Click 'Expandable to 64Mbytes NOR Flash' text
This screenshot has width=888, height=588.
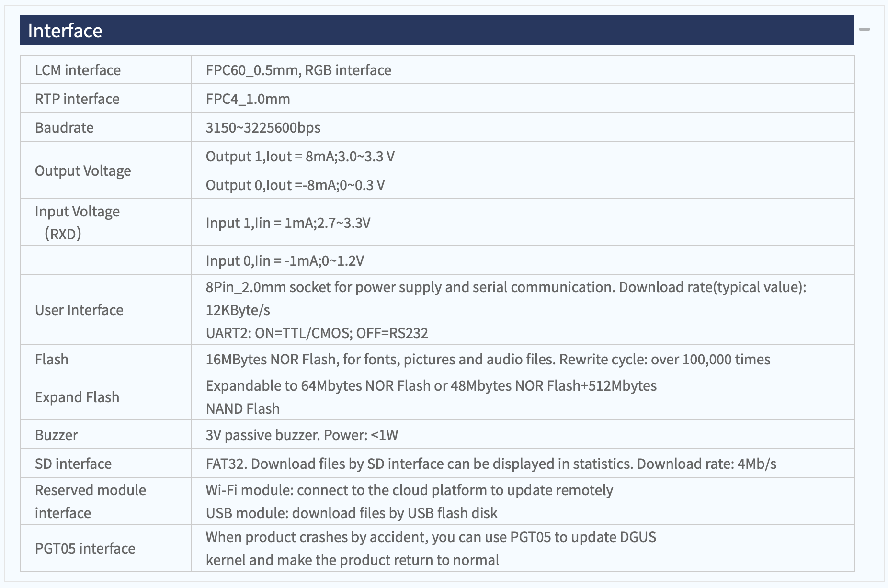(431, 397)
